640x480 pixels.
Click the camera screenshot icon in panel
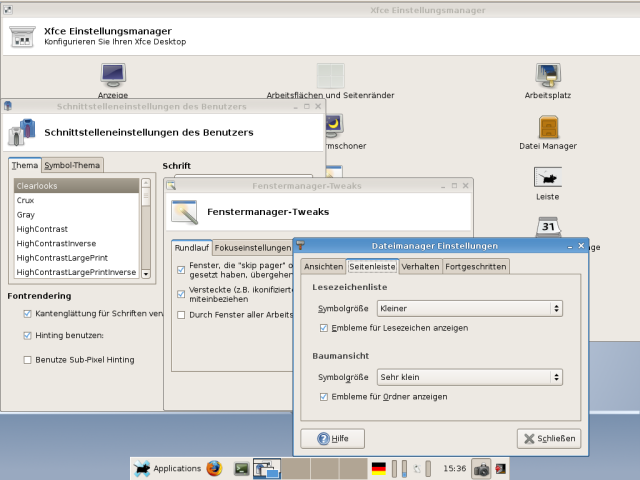click(481, 469)
